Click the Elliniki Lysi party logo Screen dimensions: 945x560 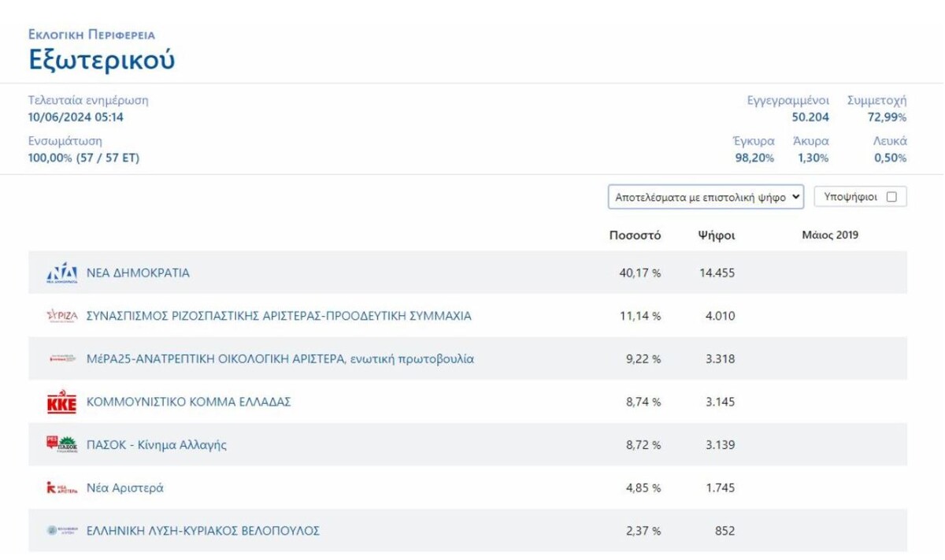pos(62,531)
